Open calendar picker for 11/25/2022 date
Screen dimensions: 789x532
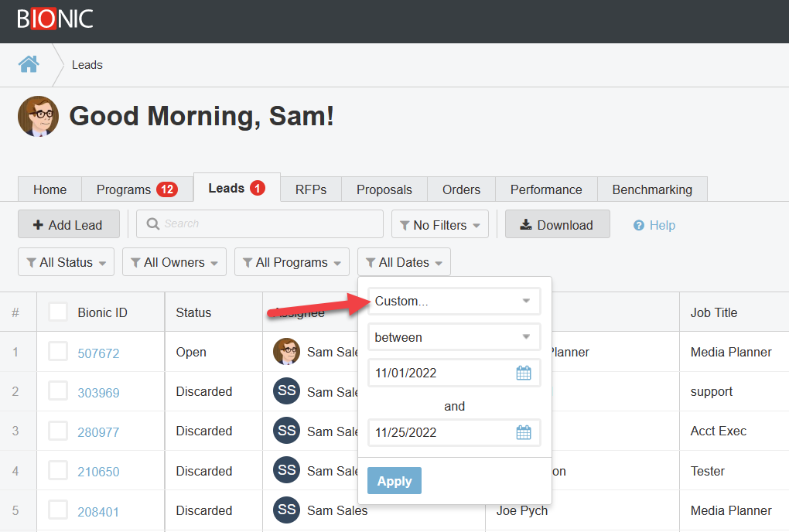click(524, 433)
